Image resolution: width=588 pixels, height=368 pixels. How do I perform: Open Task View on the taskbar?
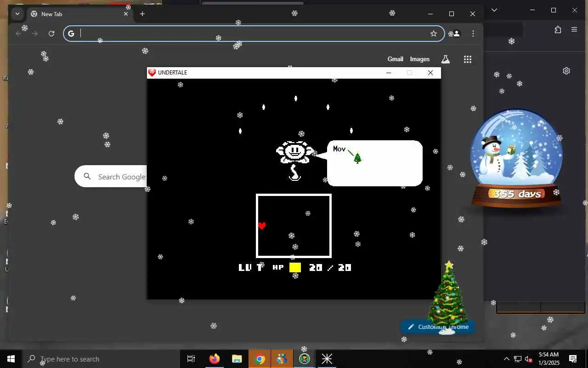191,359
